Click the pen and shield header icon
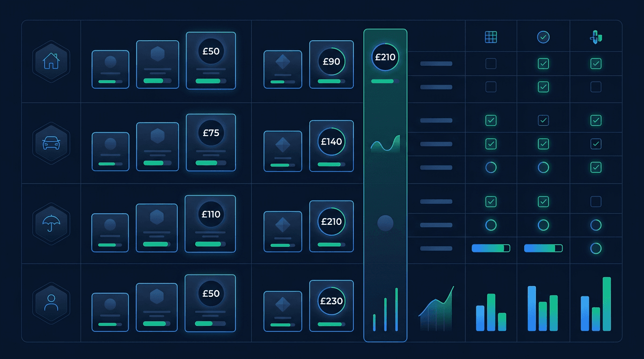644x359 pixels. [595, 37]
